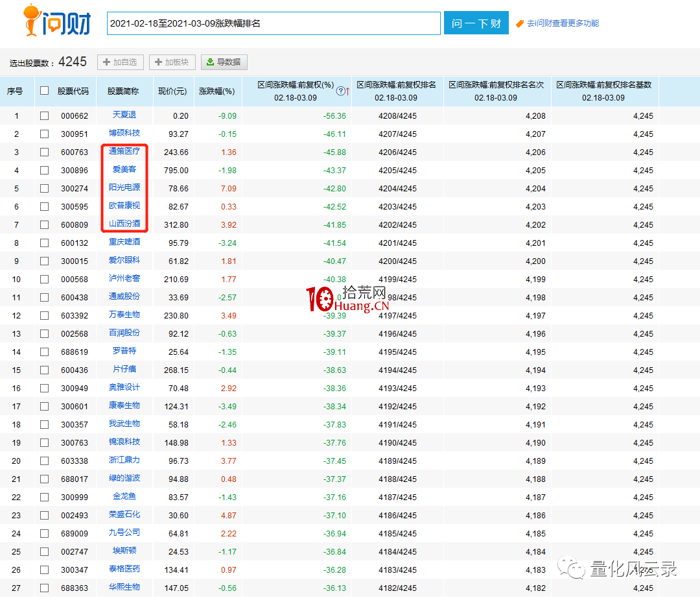Click the search query input field

(274, 23)
